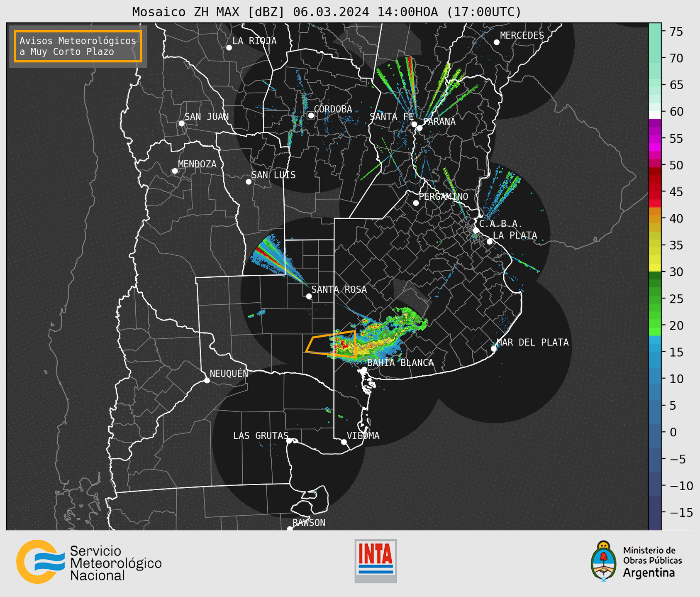Click the Servicio Meteorológico Nacional text
The height and width of the screenshot is (597, 700).
point(116,563)
